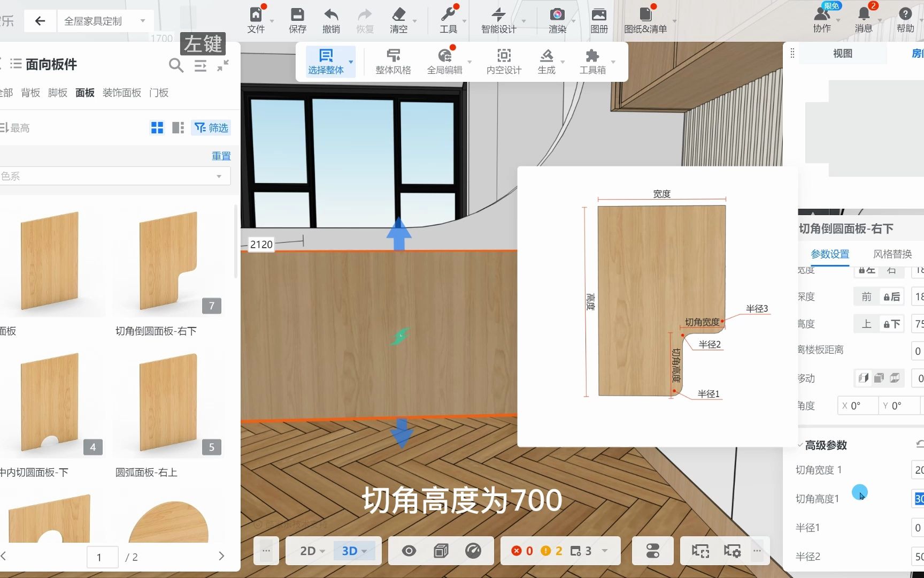Switch to the 风格替换 tab
Image resolution: width=924 pixels, height=578 pixels.
pyautogui.click(x=893, y=254)
